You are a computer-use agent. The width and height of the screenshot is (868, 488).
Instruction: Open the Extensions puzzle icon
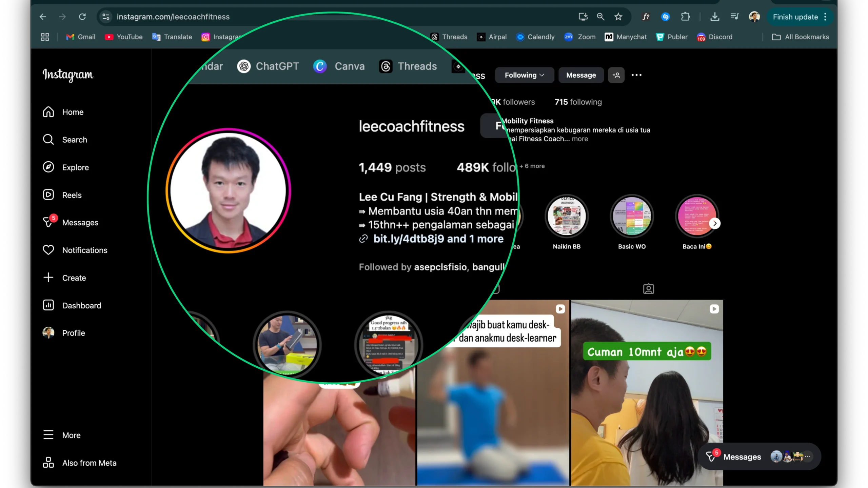coord(685,17)
